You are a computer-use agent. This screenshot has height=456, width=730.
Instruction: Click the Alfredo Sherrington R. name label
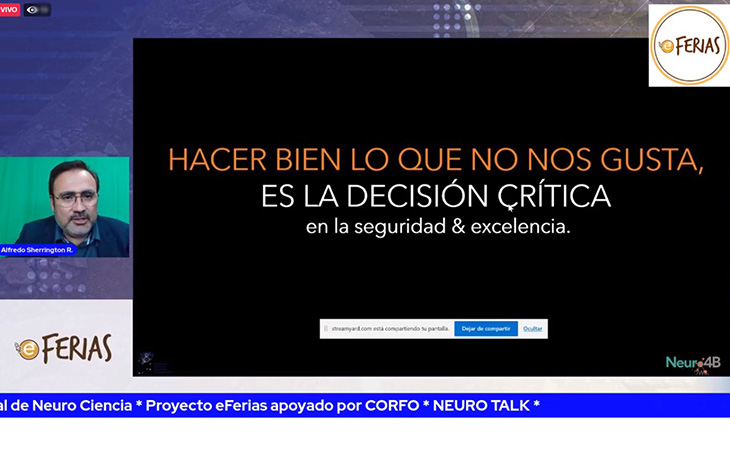38,250
